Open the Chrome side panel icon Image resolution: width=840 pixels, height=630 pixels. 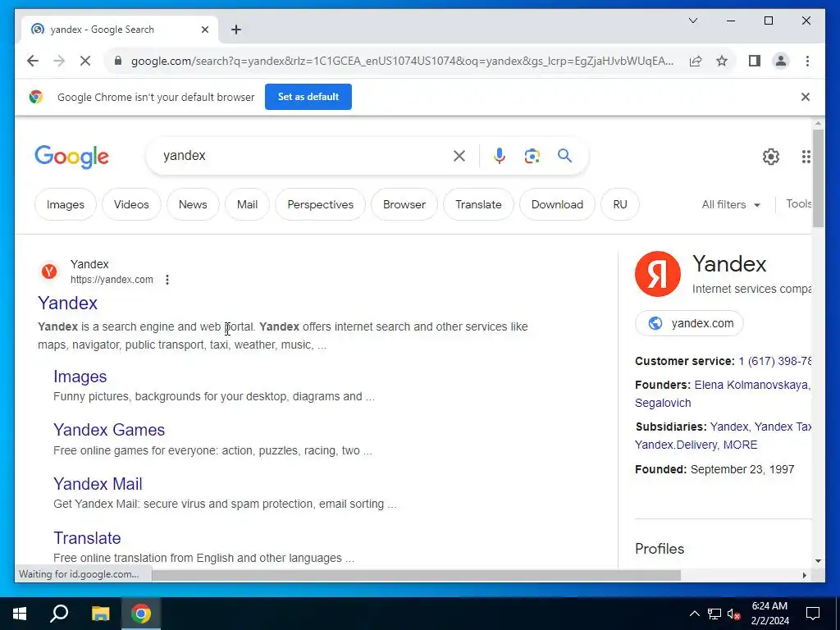(x=755, y=61)
